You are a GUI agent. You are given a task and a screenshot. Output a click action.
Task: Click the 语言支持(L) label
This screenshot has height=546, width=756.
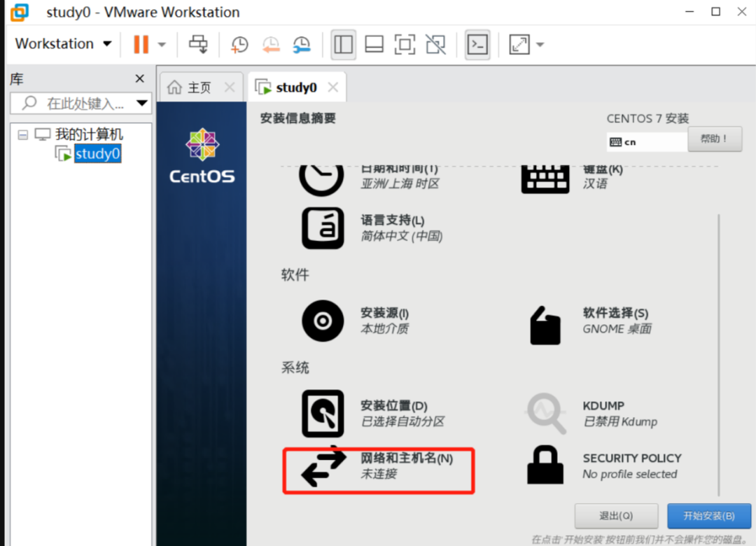tap(393, 220)
